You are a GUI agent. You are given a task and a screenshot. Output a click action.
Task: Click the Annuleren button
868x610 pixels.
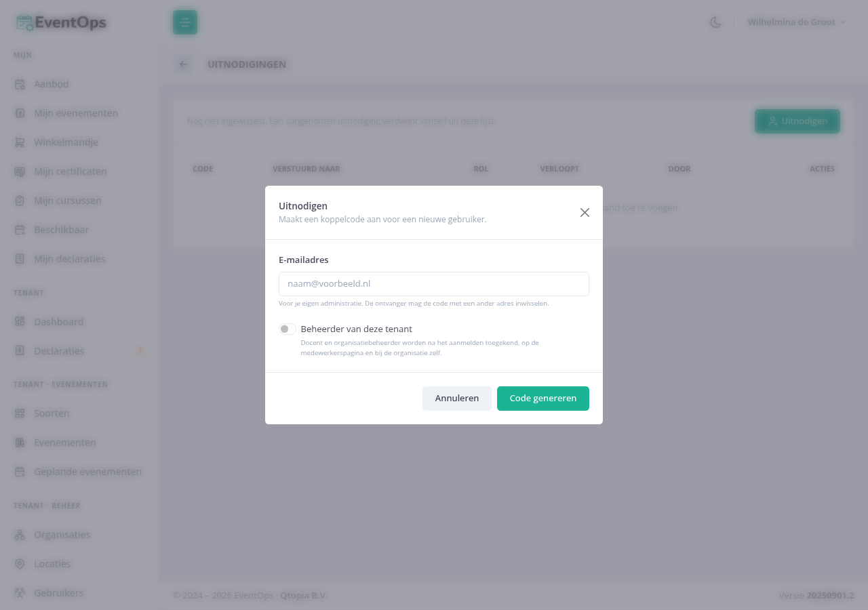pos(457,399)
